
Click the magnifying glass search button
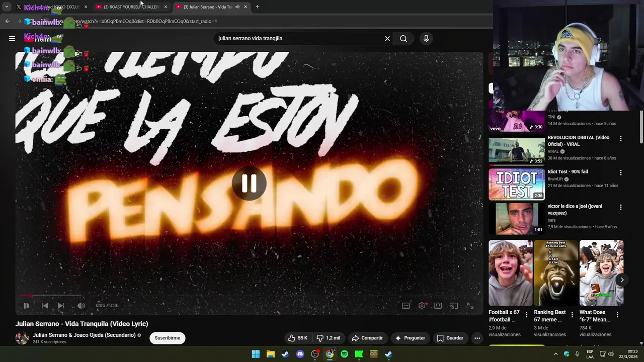pos(404,38)
